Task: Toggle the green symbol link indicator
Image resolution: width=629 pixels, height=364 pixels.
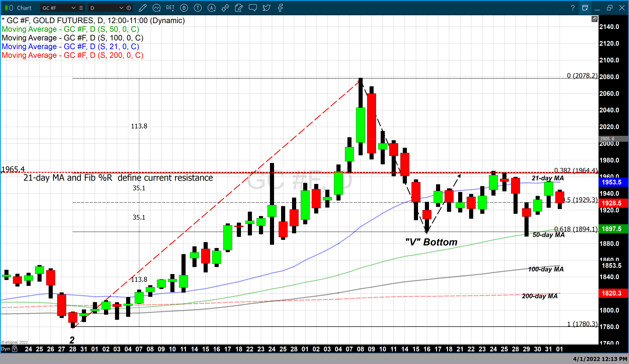Action: (x=6, y=8)
